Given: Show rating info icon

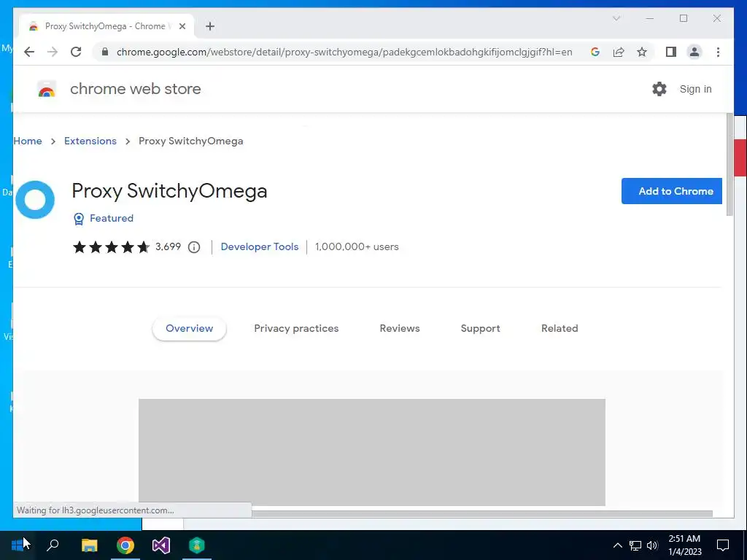Looking at the screenshot, I should point(194,246).
